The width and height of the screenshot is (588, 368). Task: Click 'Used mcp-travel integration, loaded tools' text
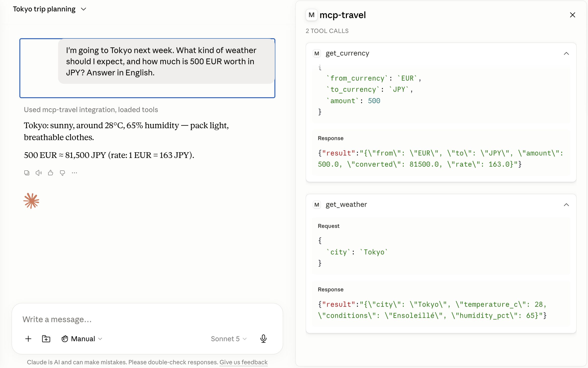coord(91,110)
